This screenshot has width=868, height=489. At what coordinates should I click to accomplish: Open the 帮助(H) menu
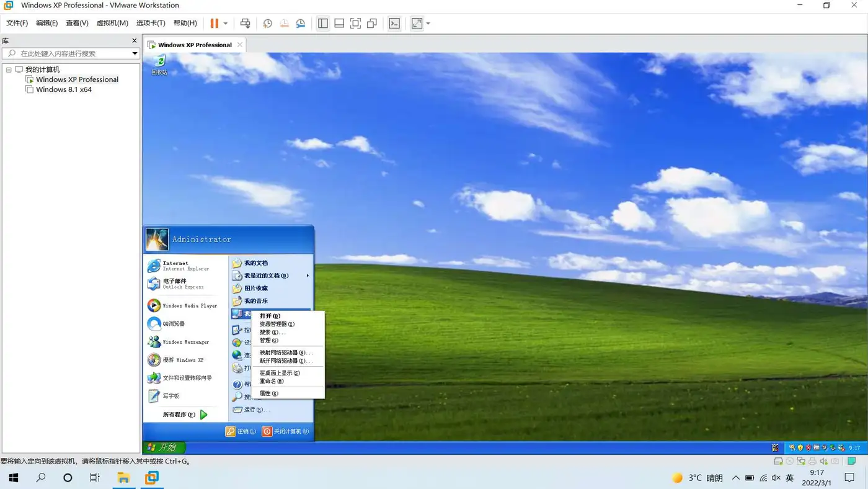tap(185, 23)
